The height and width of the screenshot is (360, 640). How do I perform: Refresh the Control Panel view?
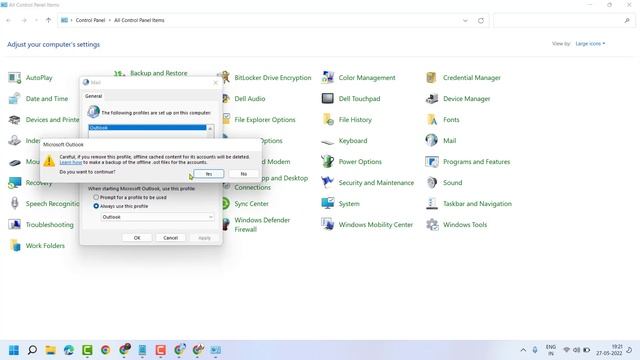pos(481,20)
